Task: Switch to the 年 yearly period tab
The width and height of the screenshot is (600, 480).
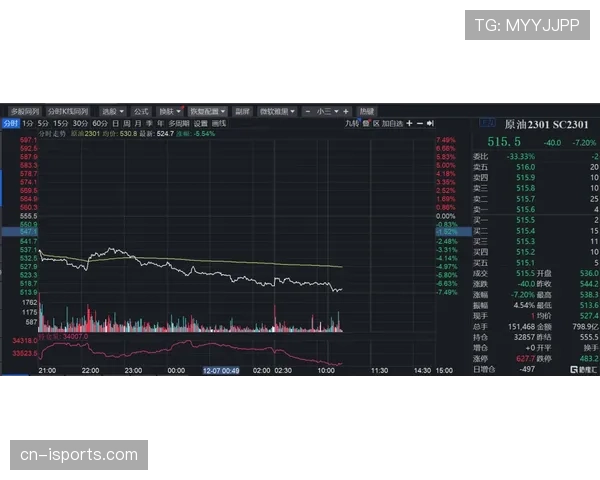Action: point(160,124)
